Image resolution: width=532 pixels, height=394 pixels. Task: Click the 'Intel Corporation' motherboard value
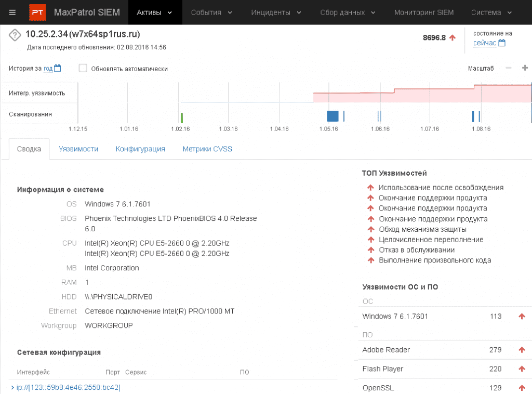(x=112, y=268)
